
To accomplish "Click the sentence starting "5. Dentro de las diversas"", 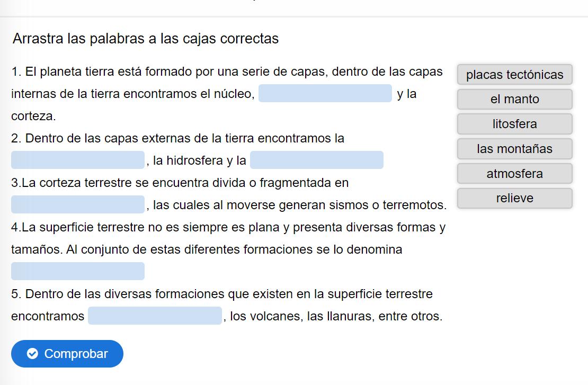I will [x=222, y=294].
